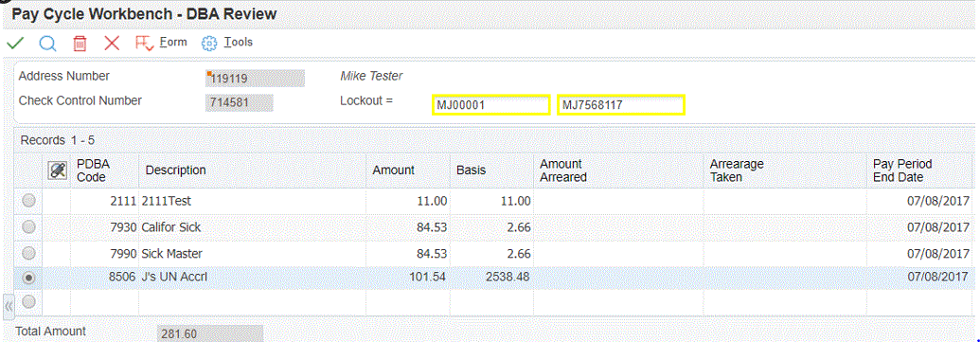Click the Califor Sick amount 84.53
The height and width of the screenshot is (342, 980).
coord(407,227)
